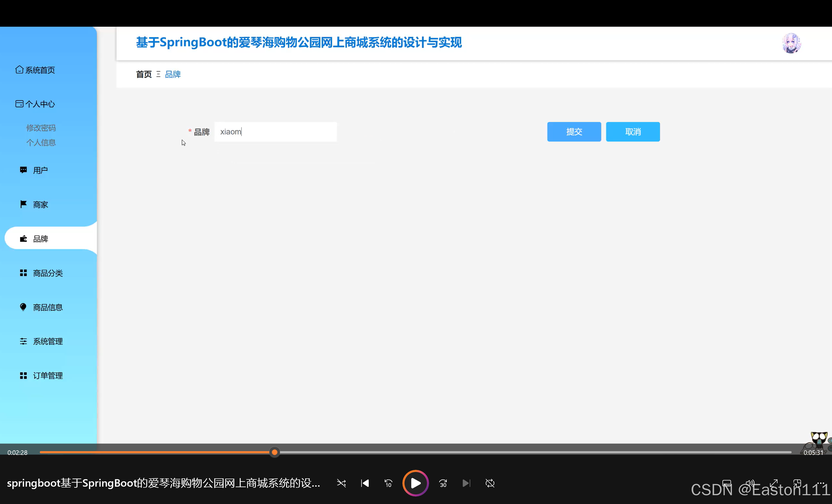832x504 pixels.
Task: Skip forward 30 seconds
Action: [x=443, y=483]
